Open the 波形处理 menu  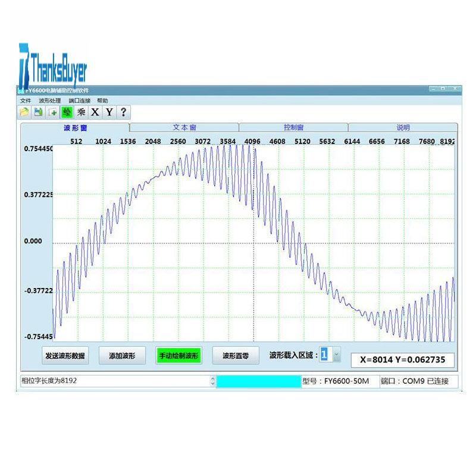click(x=50, y=101)
